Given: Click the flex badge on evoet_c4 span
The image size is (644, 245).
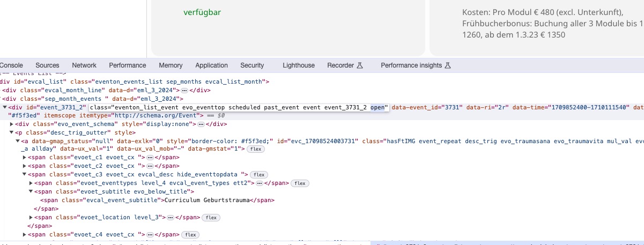Looking at the screenshot, I should click(x=190, y=235).
